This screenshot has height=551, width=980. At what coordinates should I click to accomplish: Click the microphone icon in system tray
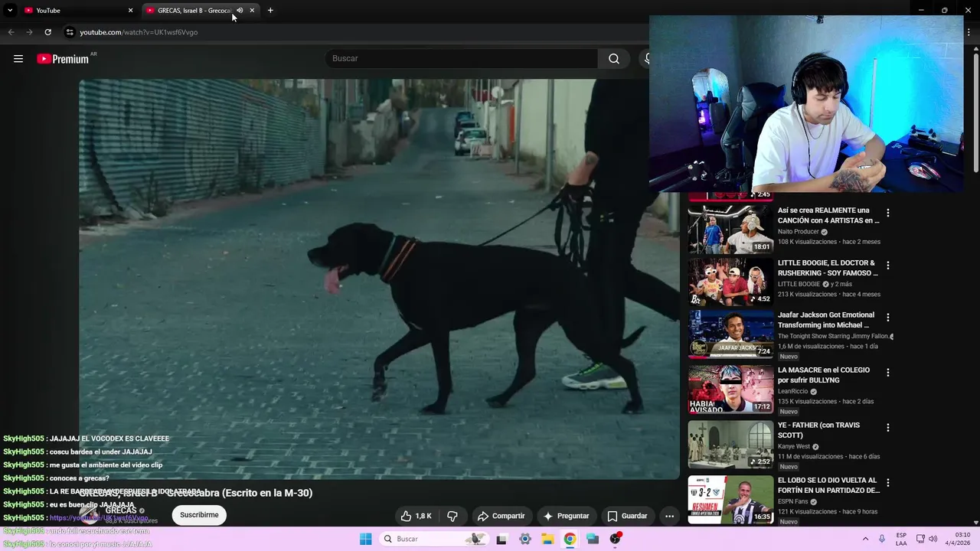(x=882, y=539)
